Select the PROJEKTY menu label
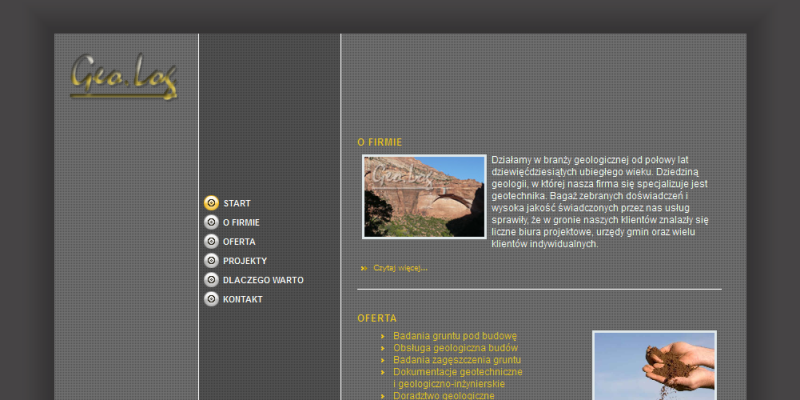This screenshot has width=800, height=400. [245, 260]
